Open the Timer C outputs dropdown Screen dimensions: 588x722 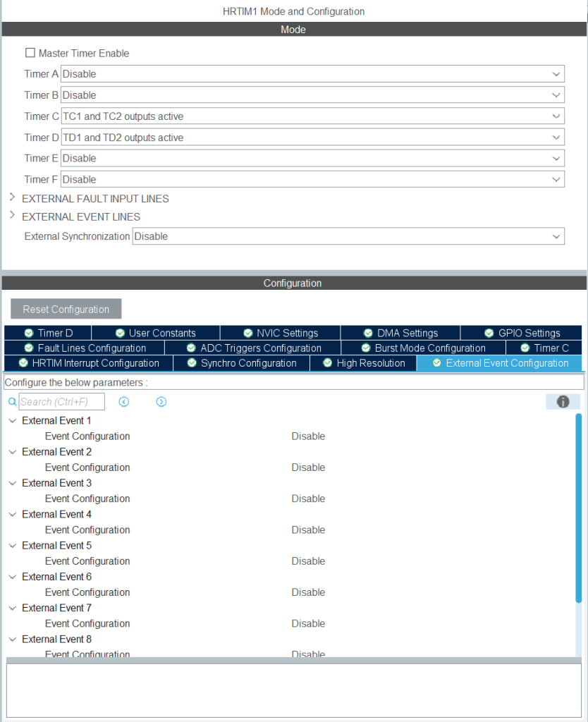point(312,116)
